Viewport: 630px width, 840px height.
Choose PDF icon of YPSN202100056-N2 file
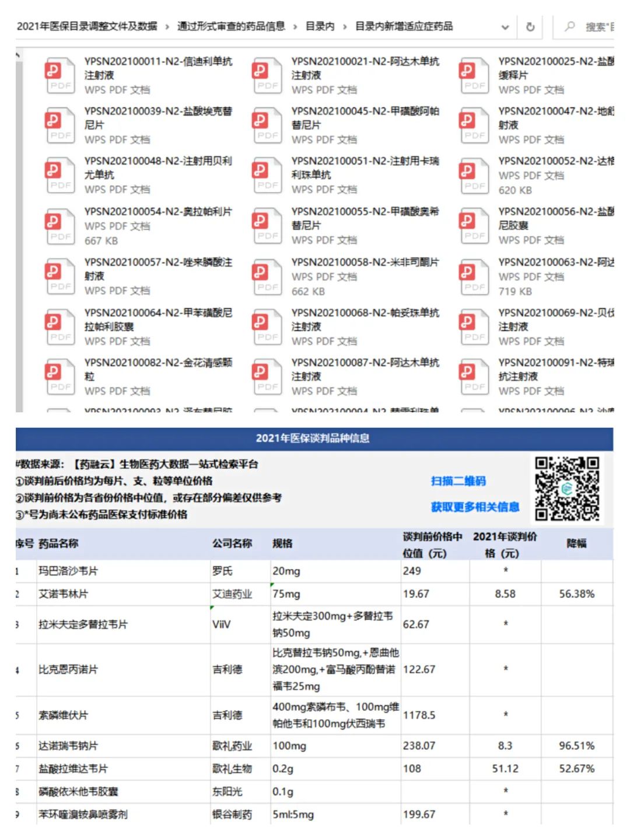pos(474,226)
